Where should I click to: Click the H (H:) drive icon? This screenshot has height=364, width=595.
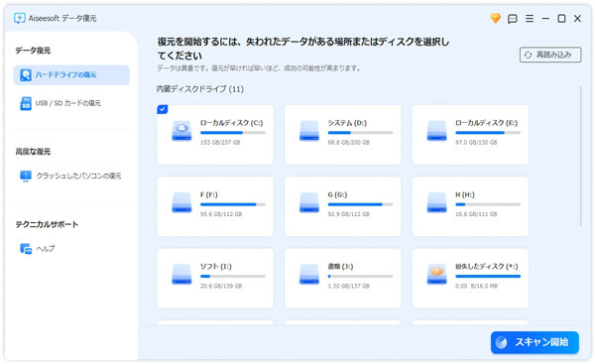click(x=436, y=202)
